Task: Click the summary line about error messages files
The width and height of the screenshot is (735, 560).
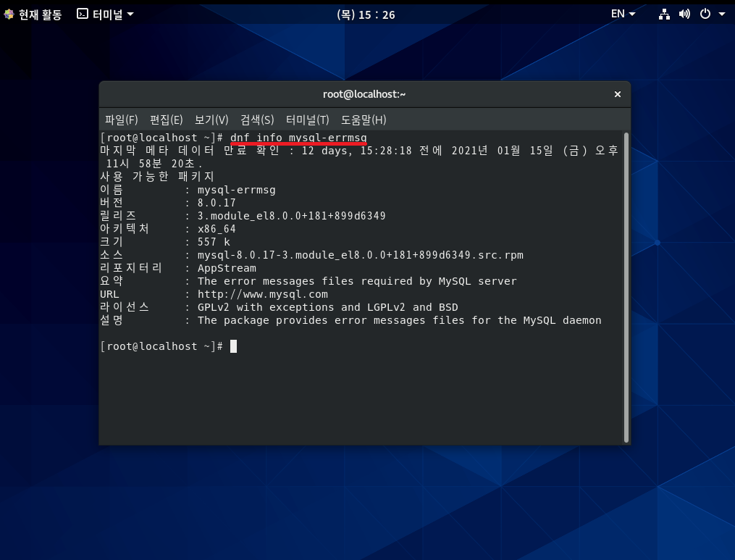Action: pos(357,281)
